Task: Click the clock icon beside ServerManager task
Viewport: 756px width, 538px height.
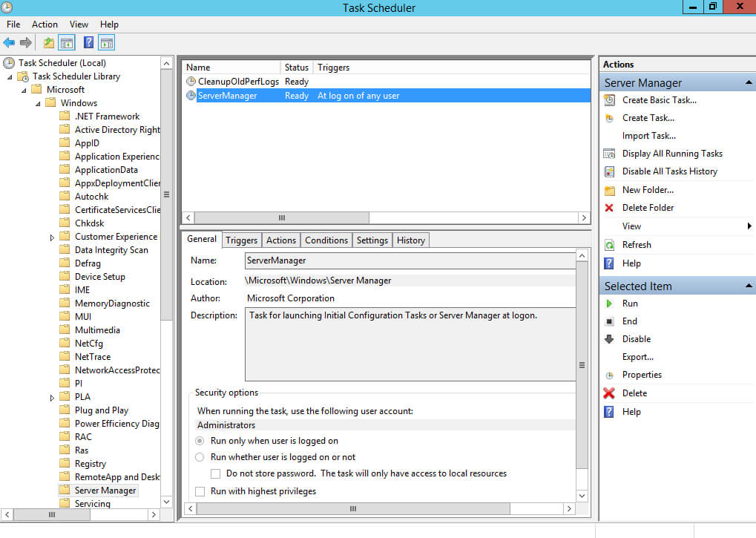Action: point(191,96)
